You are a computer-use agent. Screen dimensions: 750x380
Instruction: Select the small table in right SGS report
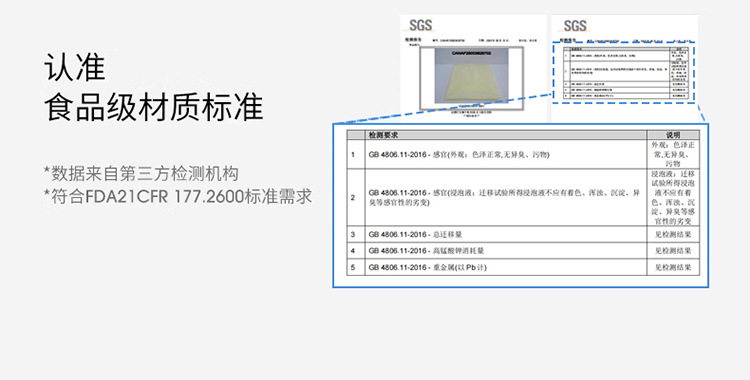click(626, 73)
